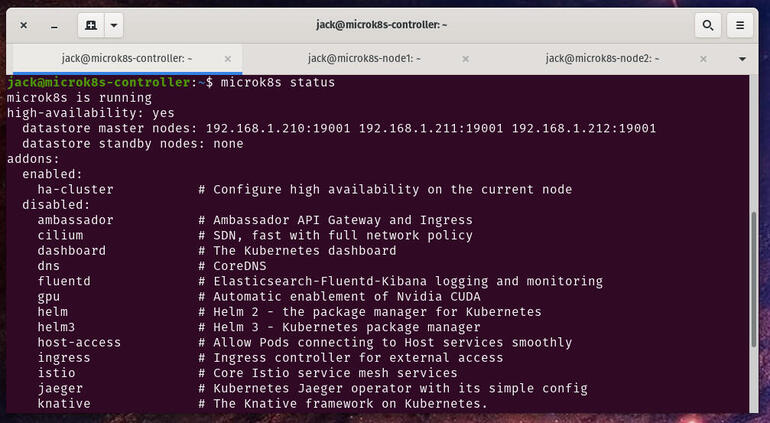Click 'Helm 3 - Kubernetes package manager'
This screenshot has height=423, width=770.
347,327
